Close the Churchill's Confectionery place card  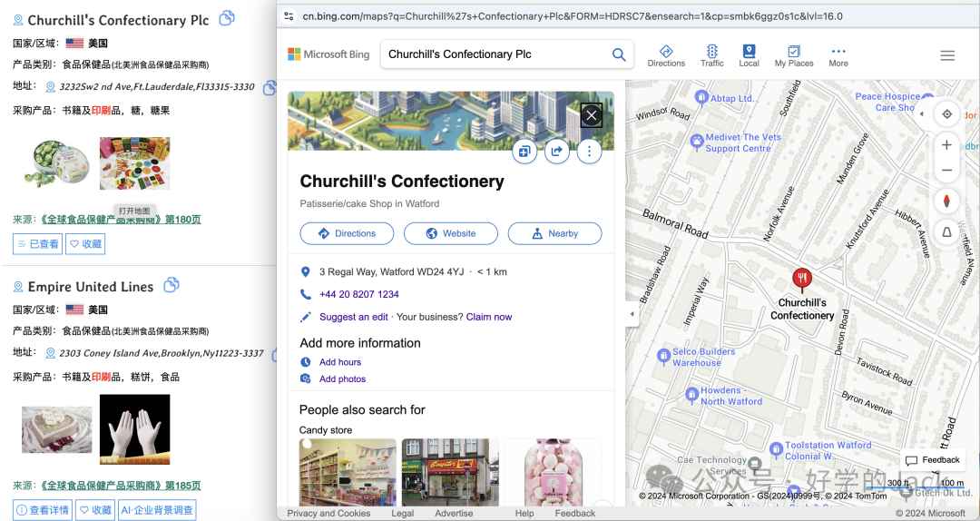592,115
